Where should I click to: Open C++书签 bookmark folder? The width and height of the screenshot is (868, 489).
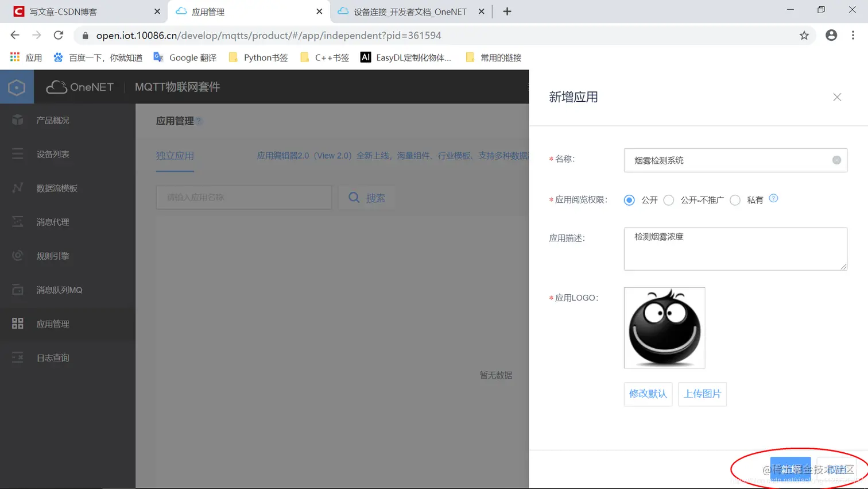(x=325, y=57)
